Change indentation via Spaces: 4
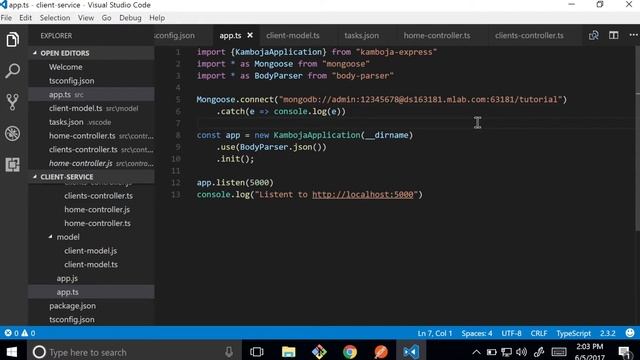The image size is (640, 360). [477, 333]
